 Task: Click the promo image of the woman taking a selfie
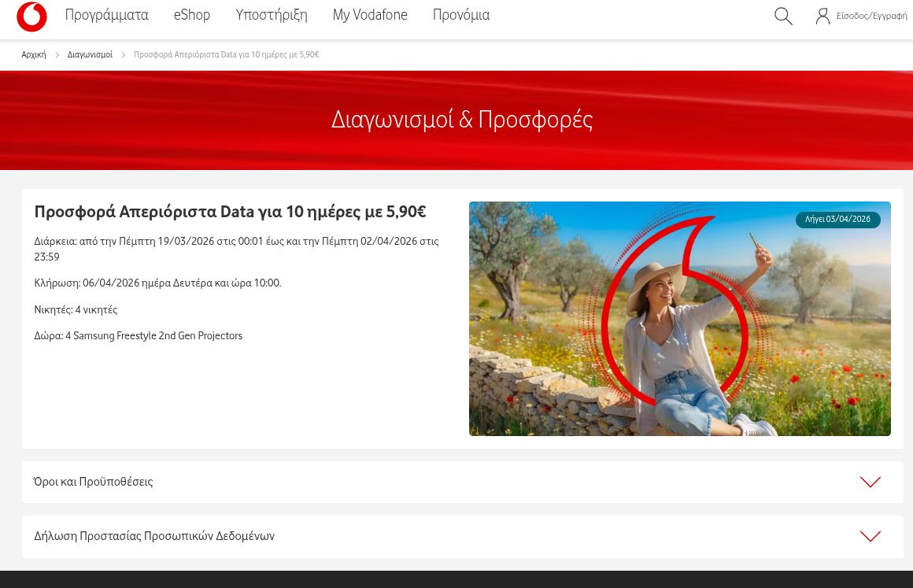click(x=679, y=331)
